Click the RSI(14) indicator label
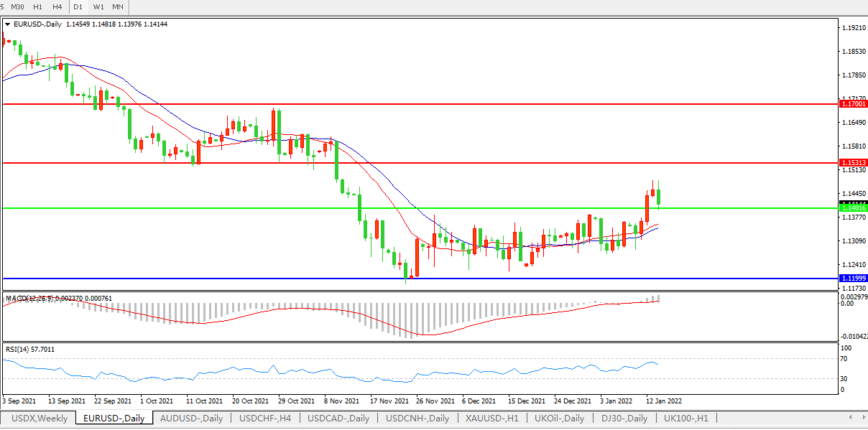868x430 pixels. pos(29,350)
